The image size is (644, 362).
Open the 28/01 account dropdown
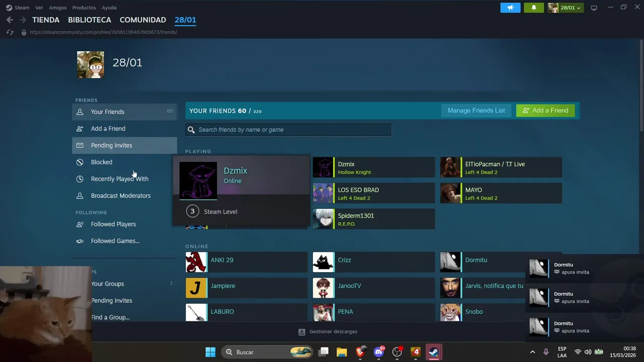coord(566,8)
